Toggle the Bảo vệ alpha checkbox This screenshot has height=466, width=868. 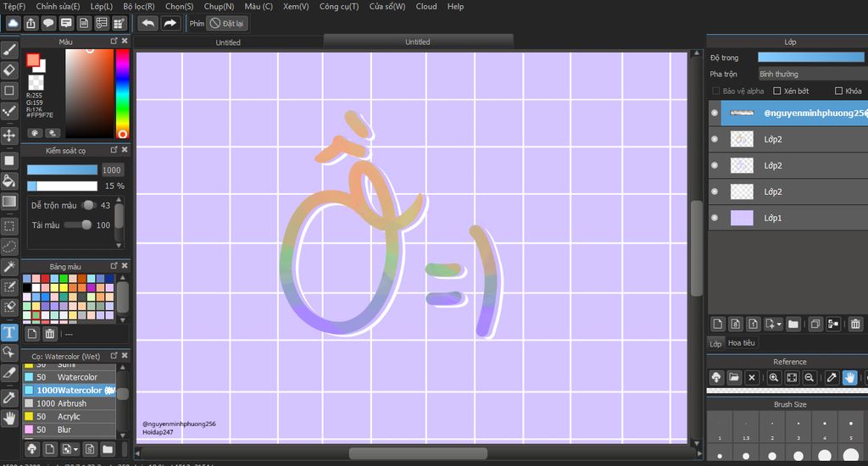[715, 91]
